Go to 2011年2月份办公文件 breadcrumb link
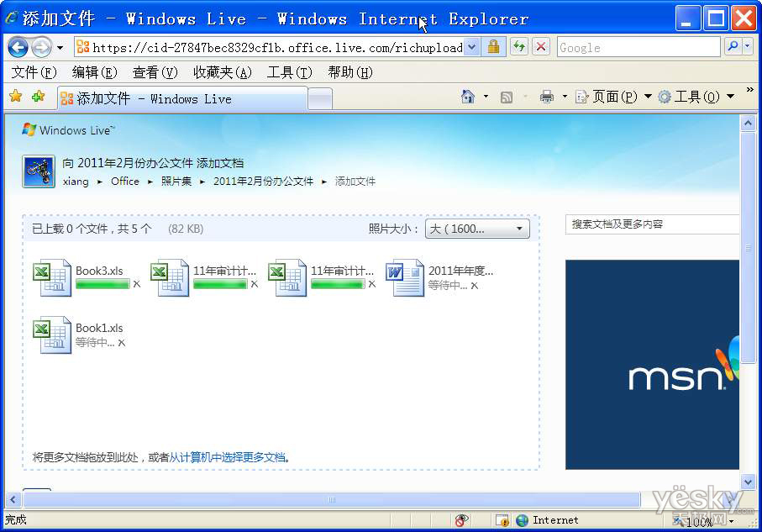 tap(263, 181)
